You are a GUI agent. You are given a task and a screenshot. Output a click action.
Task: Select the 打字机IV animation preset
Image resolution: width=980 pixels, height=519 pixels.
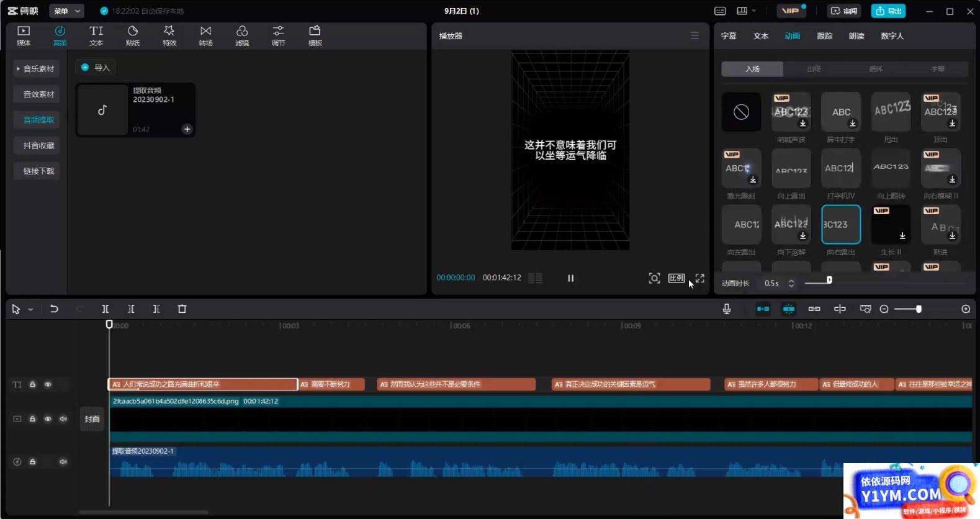point(841,174)
